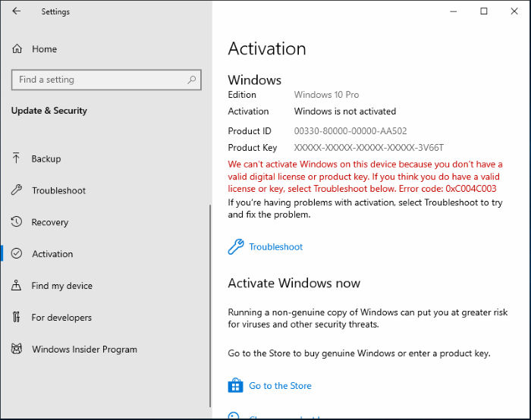Click the Activate Windows now heading
The width and height of the screenshot is (531, 420).
click(x=294, y=283)
